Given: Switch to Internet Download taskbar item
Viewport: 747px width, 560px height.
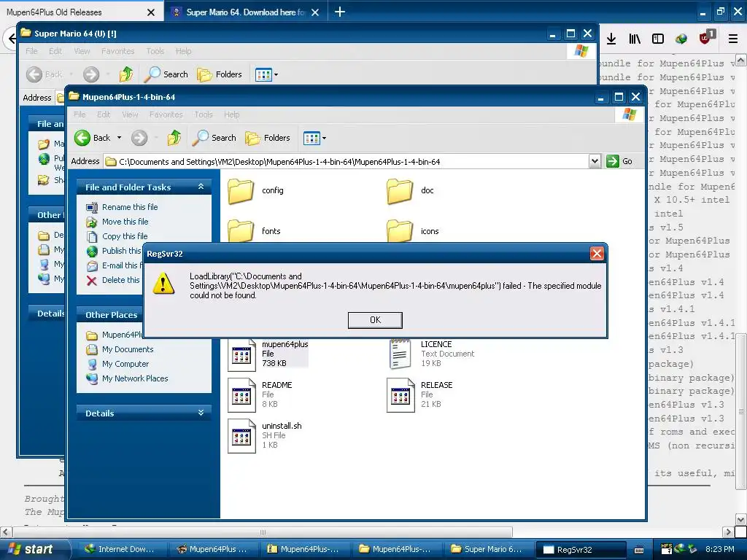Looking at the screenshot, I should [119, 549].
